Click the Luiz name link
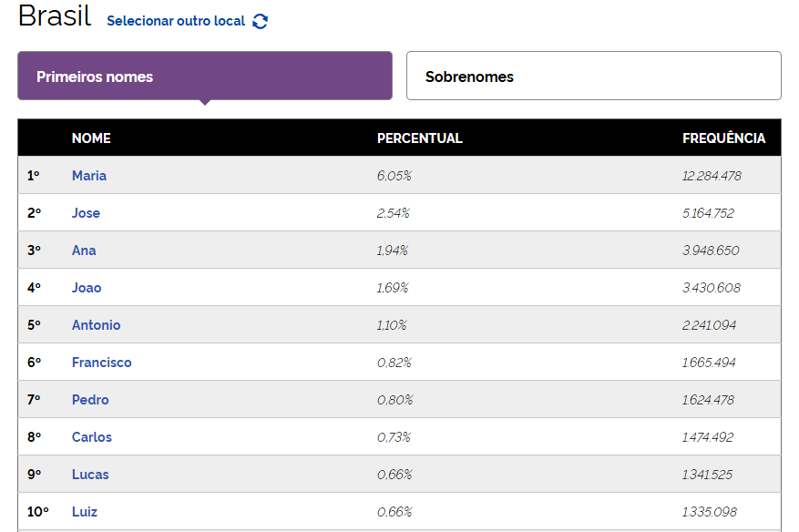The height and width of the screenshot is (532, 799). coord(85,512)
